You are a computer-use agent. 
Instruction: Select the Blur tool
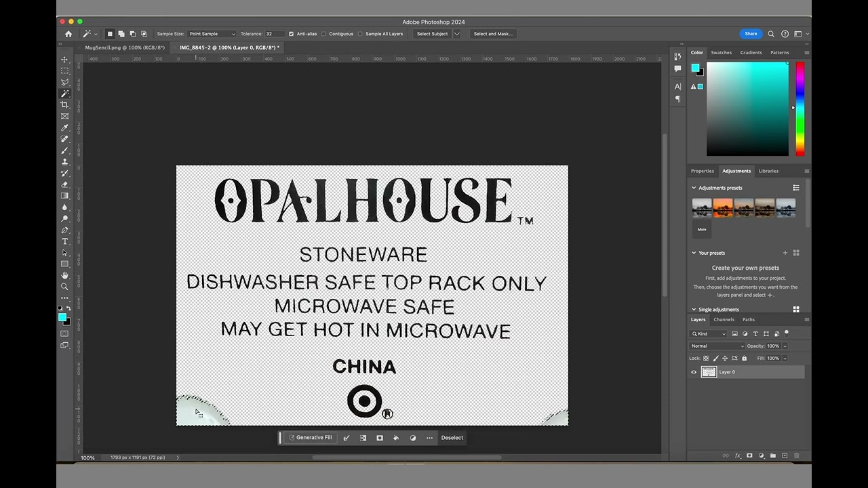[x=65, y=207]
